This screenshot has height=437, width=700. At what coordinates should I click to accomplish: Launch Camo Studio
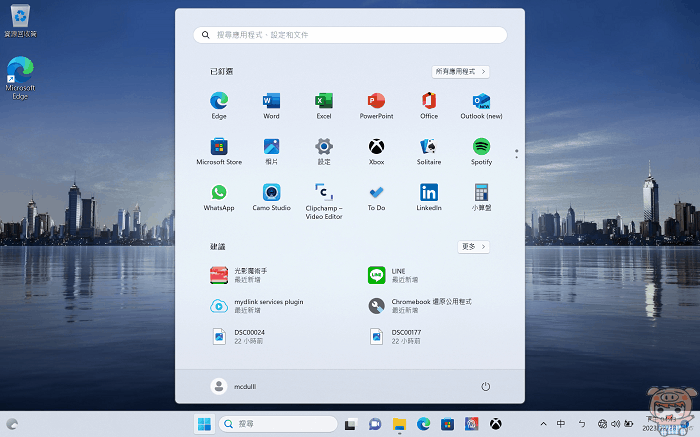pyautogui.click(x=271, y=198)
